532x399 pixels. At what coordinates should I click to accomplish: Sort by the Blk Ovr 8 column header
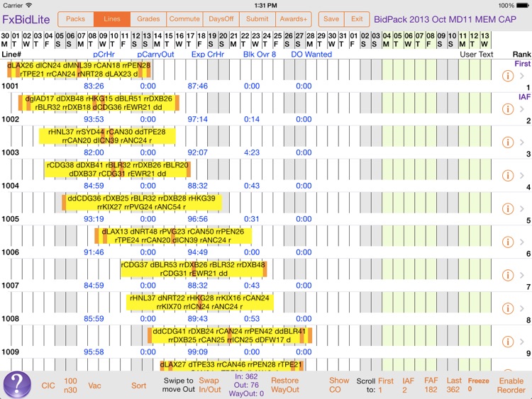point(260,55)
